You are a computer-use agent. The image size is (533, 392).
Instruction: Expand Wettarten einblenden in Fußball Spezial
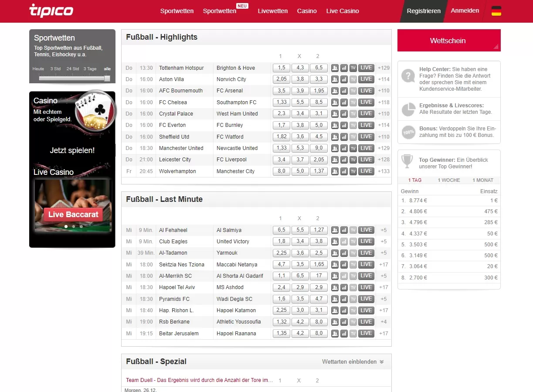tap(353, 361)
